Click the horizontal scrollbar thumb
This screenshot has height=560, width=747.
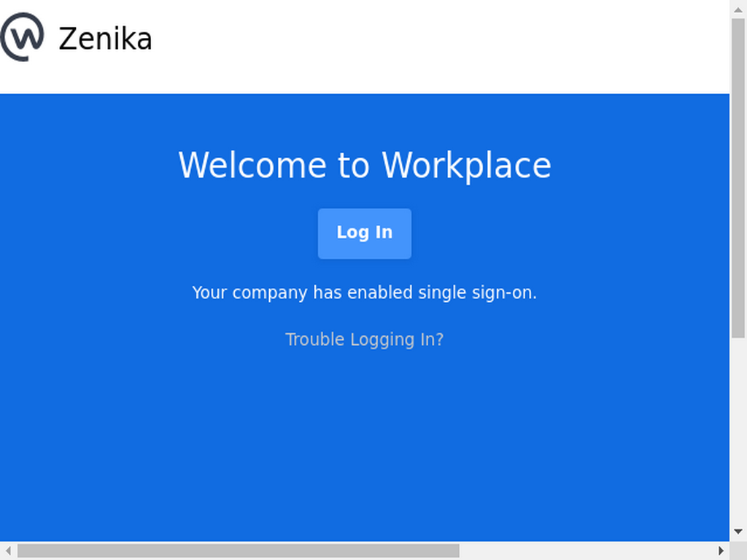pyautogui.click(x=239, y=551)
